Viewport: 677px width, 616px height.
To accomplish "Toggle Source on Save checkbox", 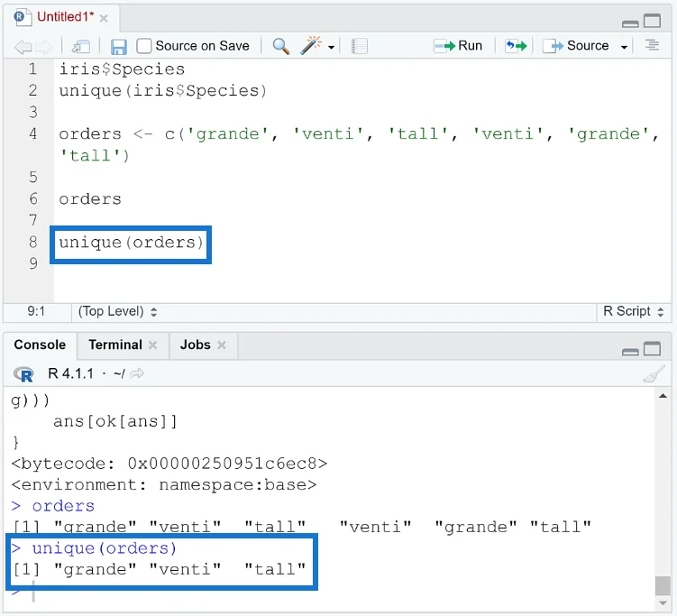I will [143, 46].
